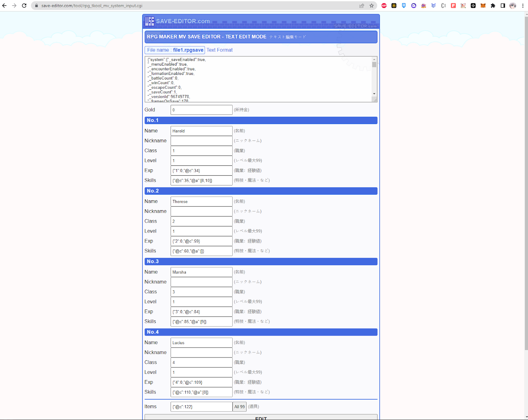Open the red P extension icon
Image resolution: width=528 pixels, height=420 pixels.
(453, 6)
